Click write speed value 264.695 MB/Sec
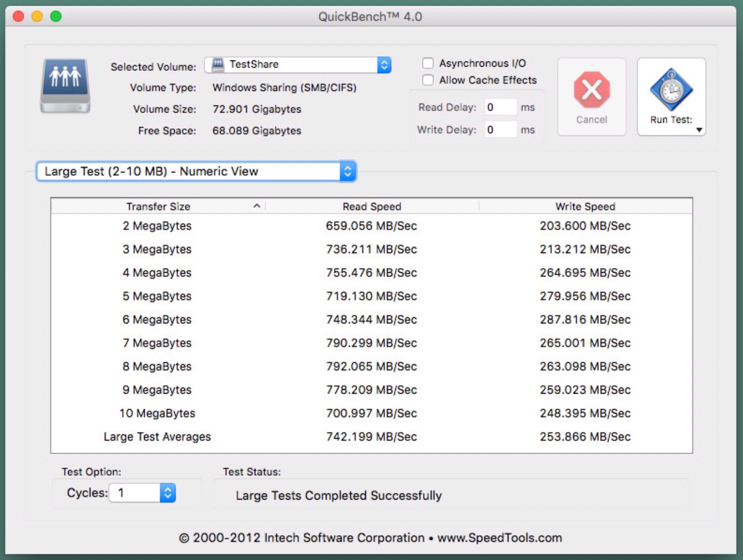Screen dimensions: 743x560 tap(585, 273)
